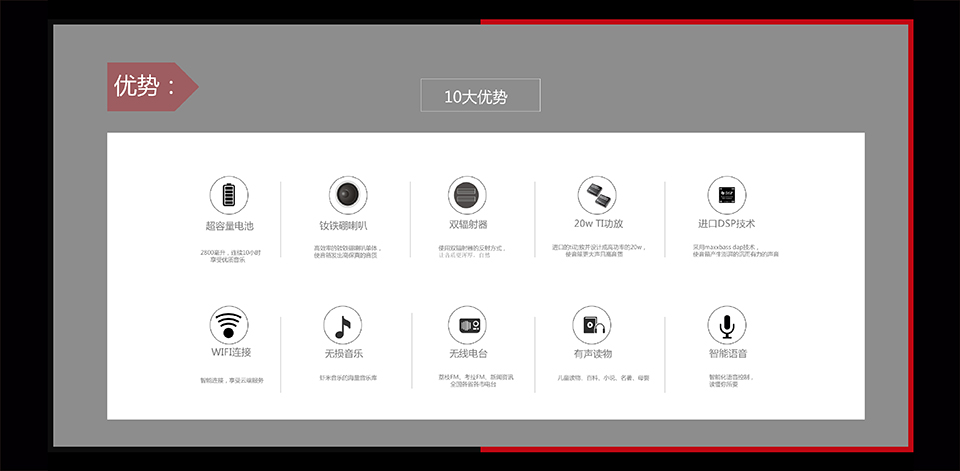Click the 20w TI功放 heading
The width and height of the screenshot is (960, 471).
coord(599,224)
